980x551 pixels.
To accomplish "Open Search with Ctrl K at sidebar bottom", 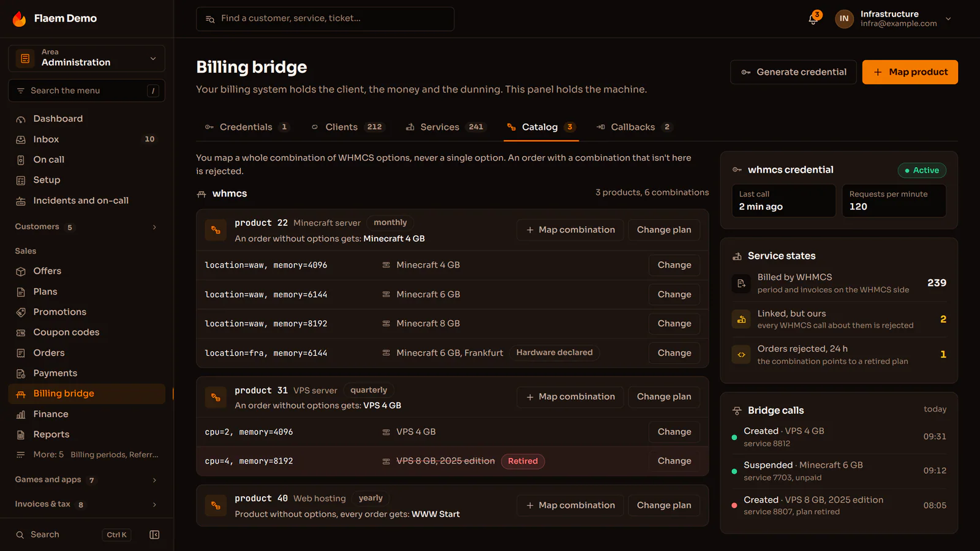I will click(73, 534).
